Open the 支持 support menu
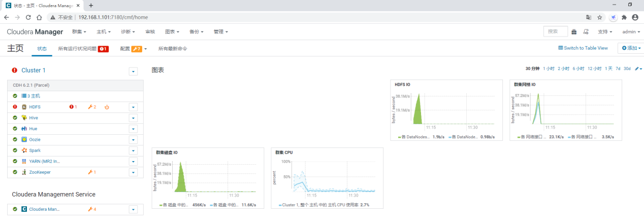 pyautogui.click(x=605, y=31)
